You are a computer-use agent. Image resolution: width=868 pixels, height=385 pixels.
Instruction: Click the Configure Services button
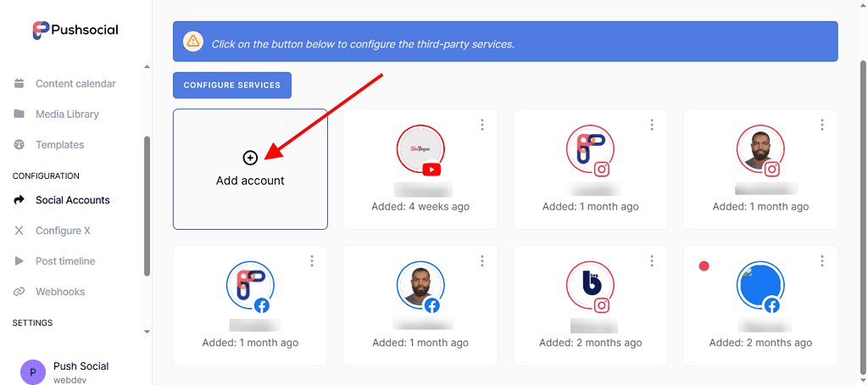click(x=232, y=86)
